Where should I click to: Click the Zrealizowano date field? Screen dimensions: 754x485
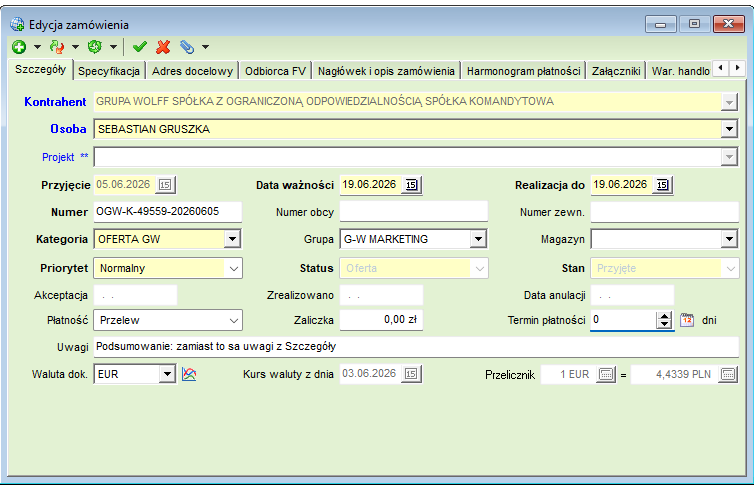point(381,295)
